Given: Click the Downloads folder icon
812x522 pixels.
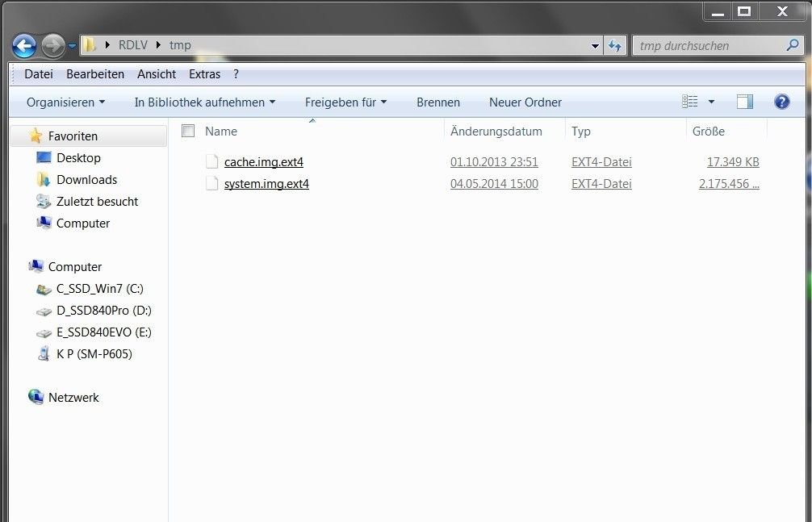Looking at the screenshot, I should (44, 179).
